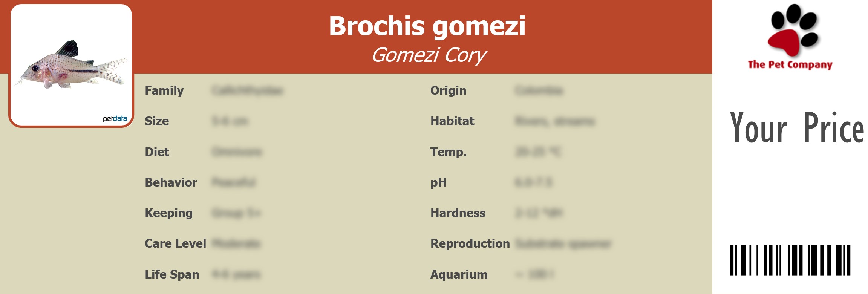Click the Your Price text

click(x=796, y=128)
